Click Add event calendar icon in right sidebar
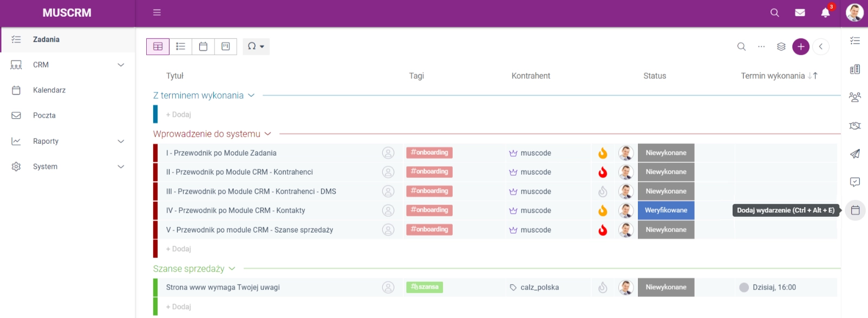This screenshot has width=868, height=318. click(x=856, y=210)
